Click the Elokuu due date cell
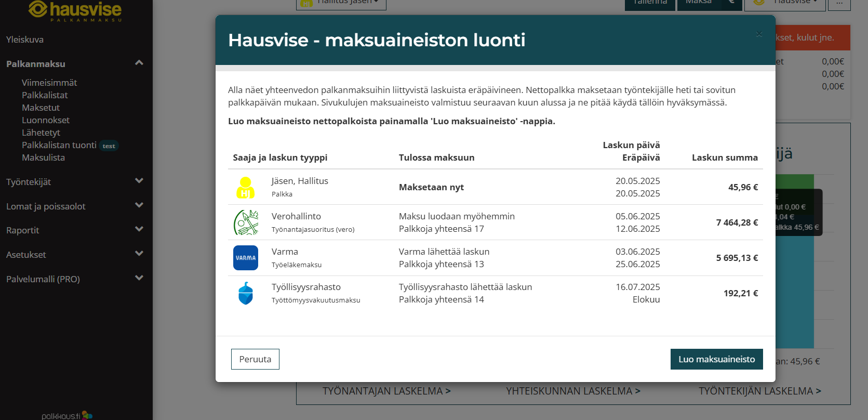This screenshot has width=868, height=420. coord(646,299)
